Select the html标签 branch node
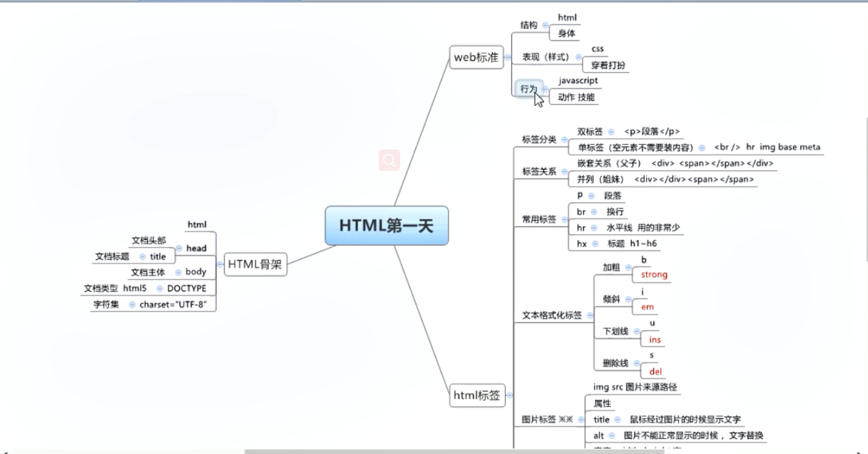Image resolution: width=868 pixels, height=454 pixels. (477, 395)
